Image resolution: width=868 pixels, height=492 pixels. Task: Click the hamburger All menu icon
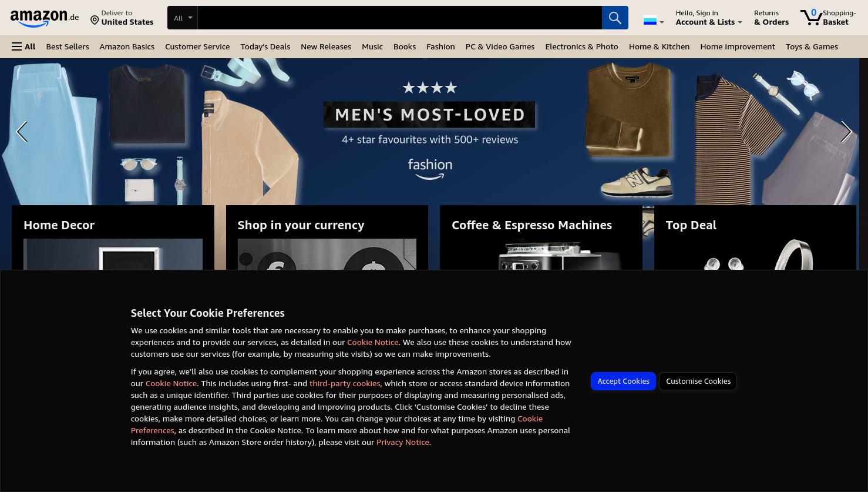click(23, 46)
